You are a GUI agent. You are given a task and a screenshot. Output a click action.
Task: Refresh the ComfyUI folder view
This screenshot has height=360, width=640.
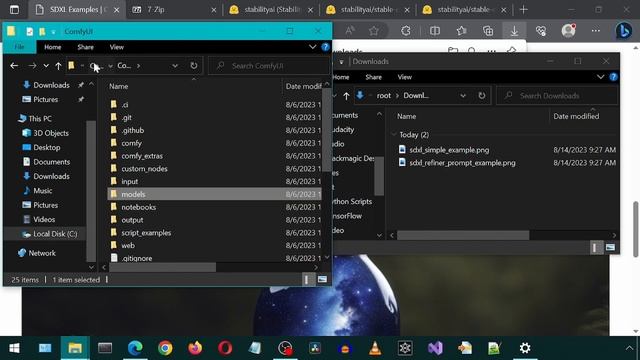click(194, 66)
